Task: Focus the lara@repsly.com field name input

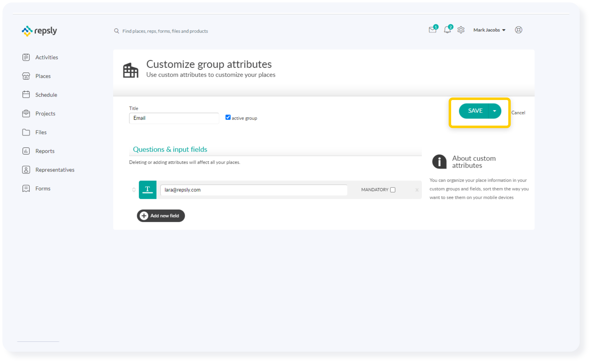Action: click(254, 190)
